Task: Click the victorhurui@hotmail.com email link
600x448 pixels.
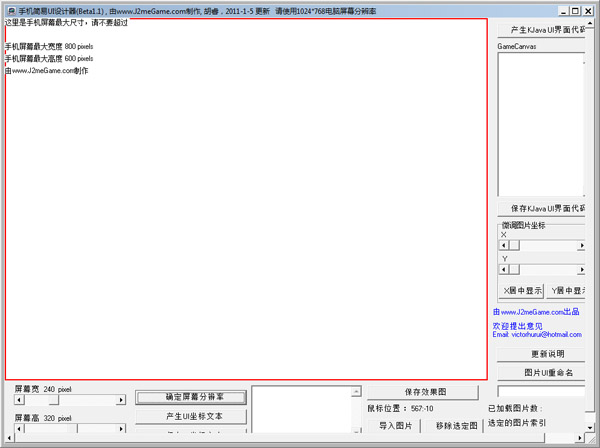Action: tap(546, 334)
